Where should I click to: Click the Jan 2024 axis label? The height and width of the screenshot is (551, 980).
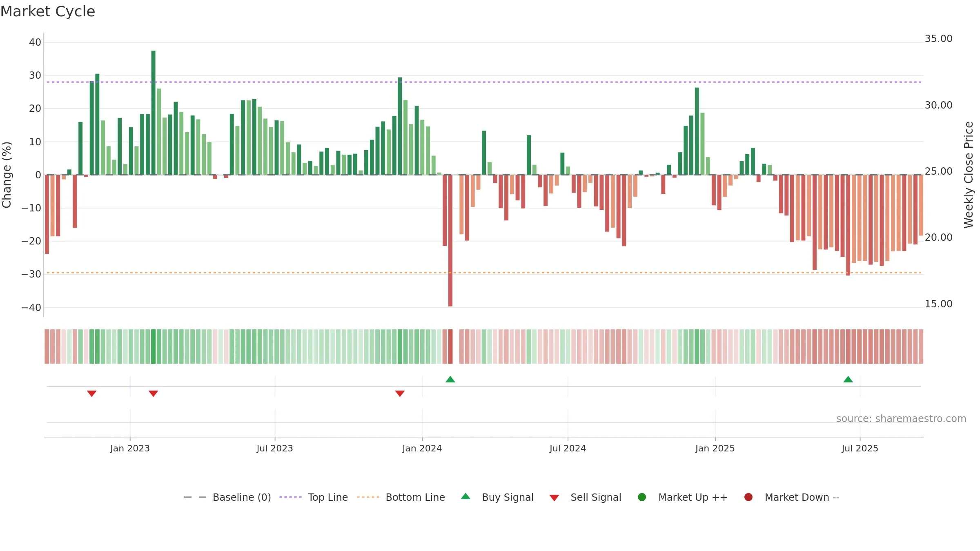point(422,449)
